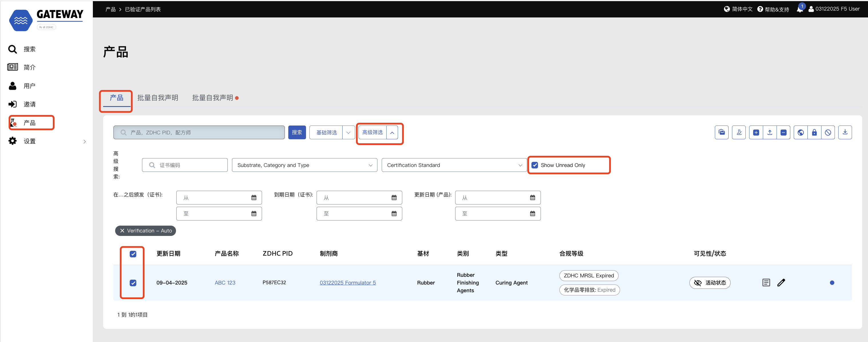Toggle the 活动状态 visibility badge

click(x=710, y=283)
